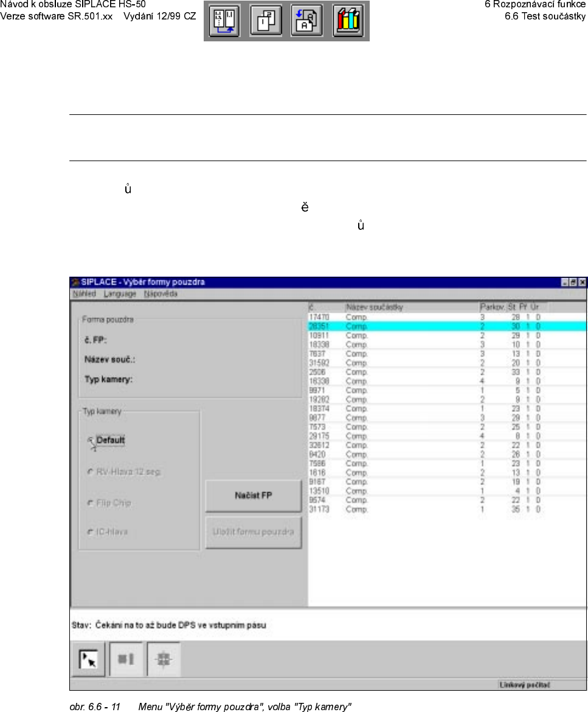Click the overlapping pages navigation icon

[x=266, y=21]
